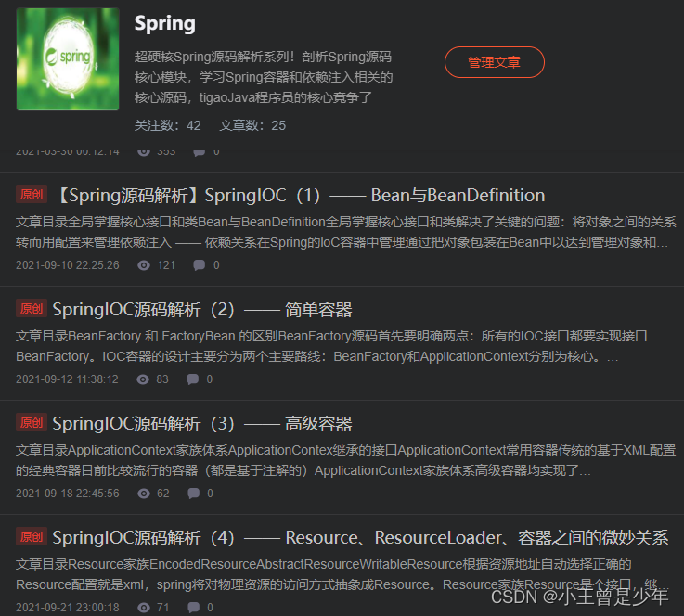Click the eye view icon showing 71
Screen dimensions: 684x616
pyautogui.click(x=144, y=608)
